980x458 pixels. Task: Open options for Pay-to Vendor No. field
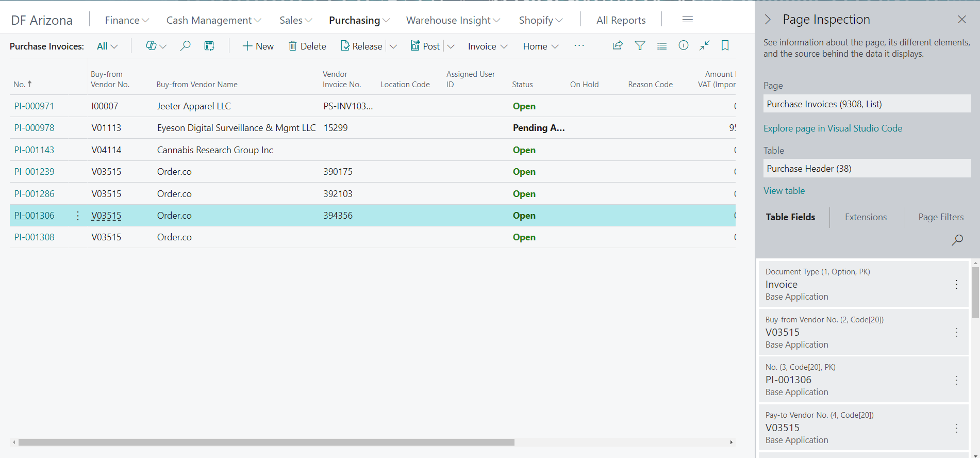pos(956,428)
